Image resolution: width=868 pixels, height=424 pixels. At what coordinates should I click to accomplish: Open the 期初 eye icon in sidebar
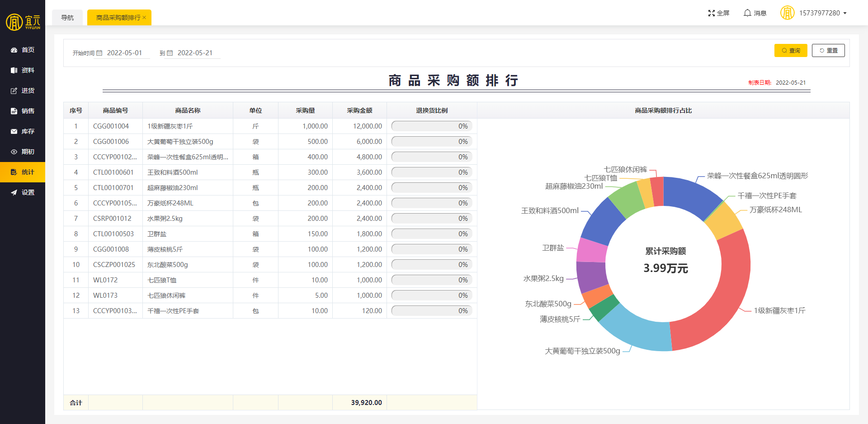click(x=14, y=152)
